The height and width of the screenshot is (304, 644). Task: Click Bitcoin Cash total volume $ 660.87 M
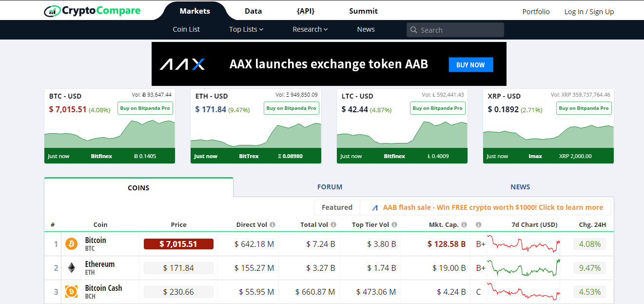pyautogui.click(x=315, y=292)
